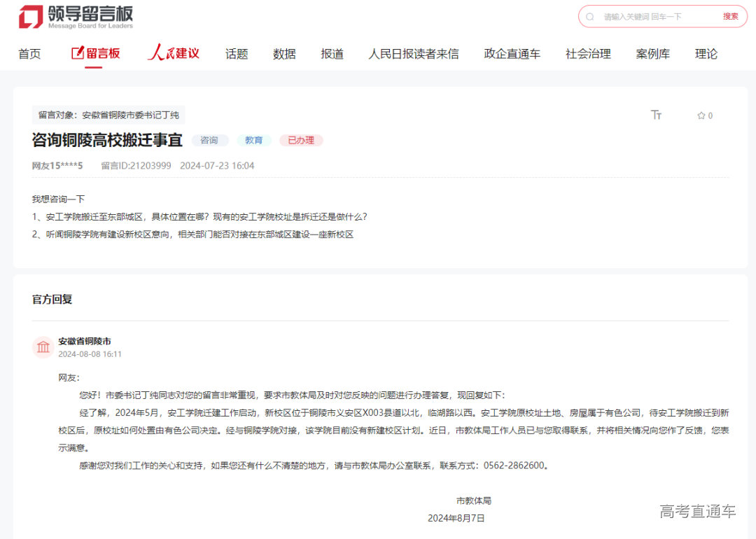Select the 教育 topic tag
The width and height of the screenshot is (756, 539).
click(x=254, y=140)
